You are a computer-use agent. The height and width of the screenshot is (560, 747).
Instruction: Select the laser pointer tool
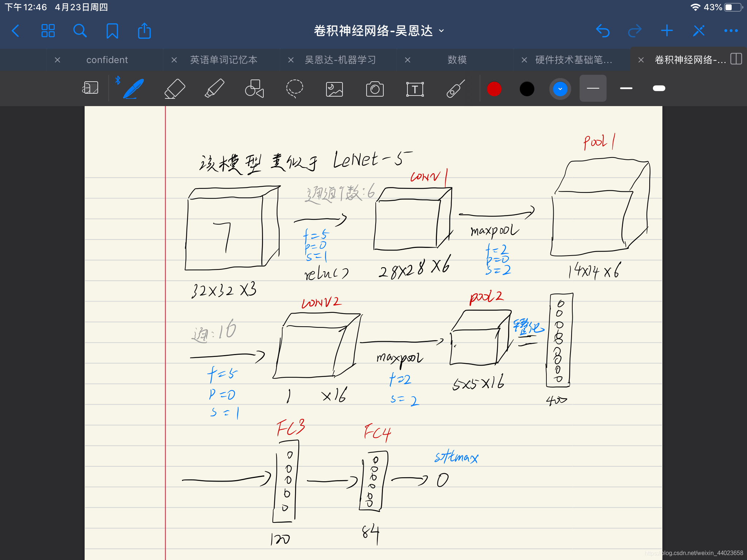tap(456, 88)
